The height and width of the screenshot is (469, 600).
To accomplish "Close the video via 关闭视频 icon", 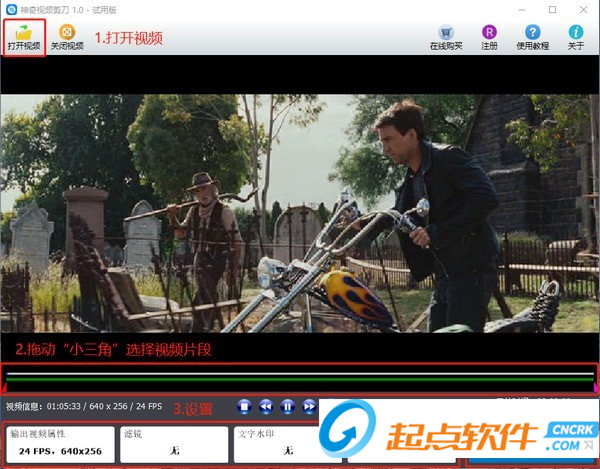I will pyautogui.click(x=67, y=37).
